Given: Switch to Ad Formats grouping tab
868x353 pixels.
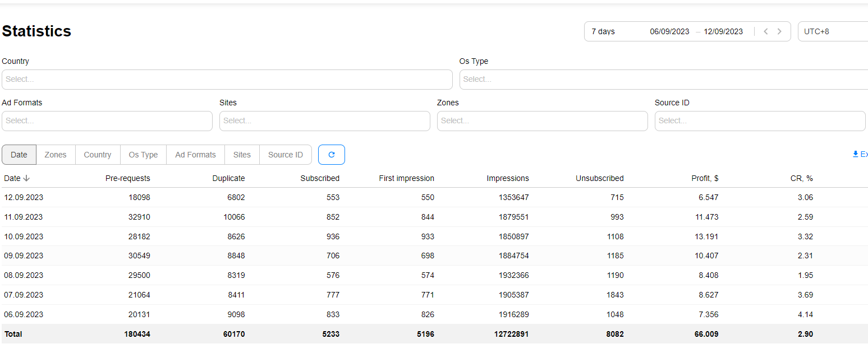Looking at the screenshot, I should point(195,155).
